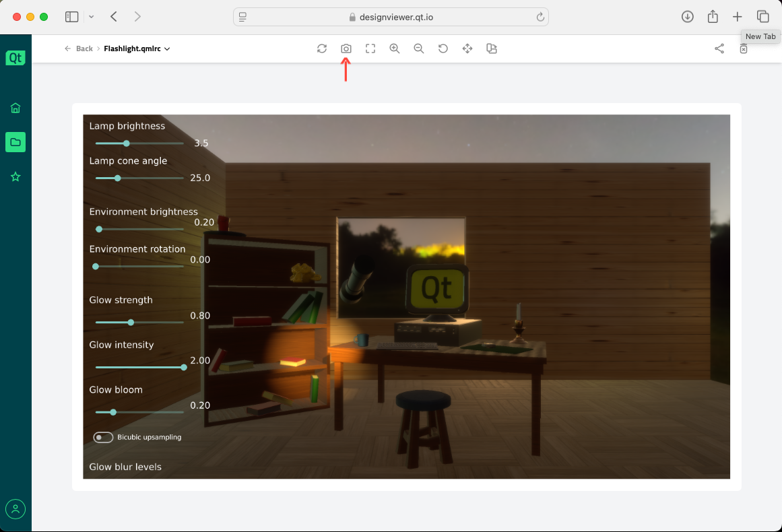Go back with Safari's back arrow
This screenshot has width=782, height=532.
click(x=114, y=16)
